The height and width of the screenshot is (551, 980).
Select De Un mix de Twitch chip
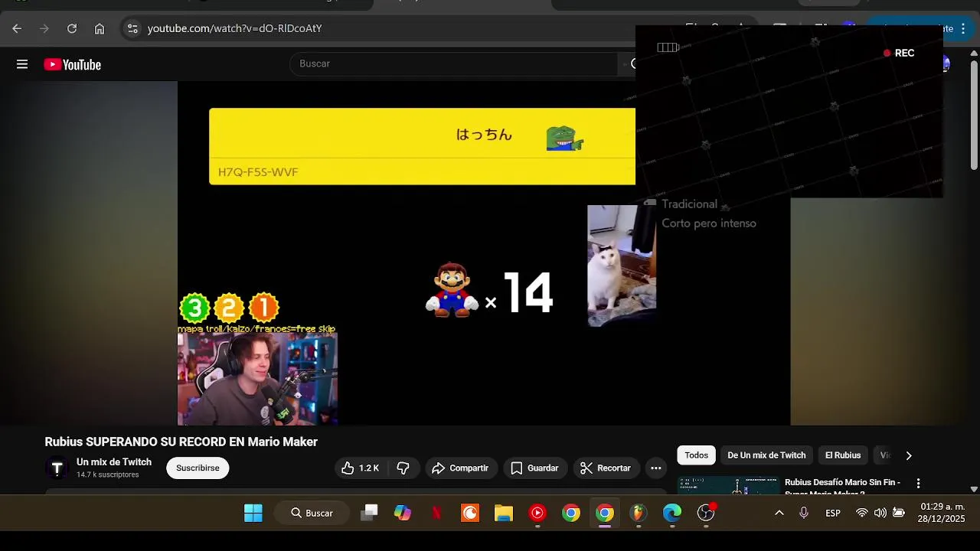766,455
